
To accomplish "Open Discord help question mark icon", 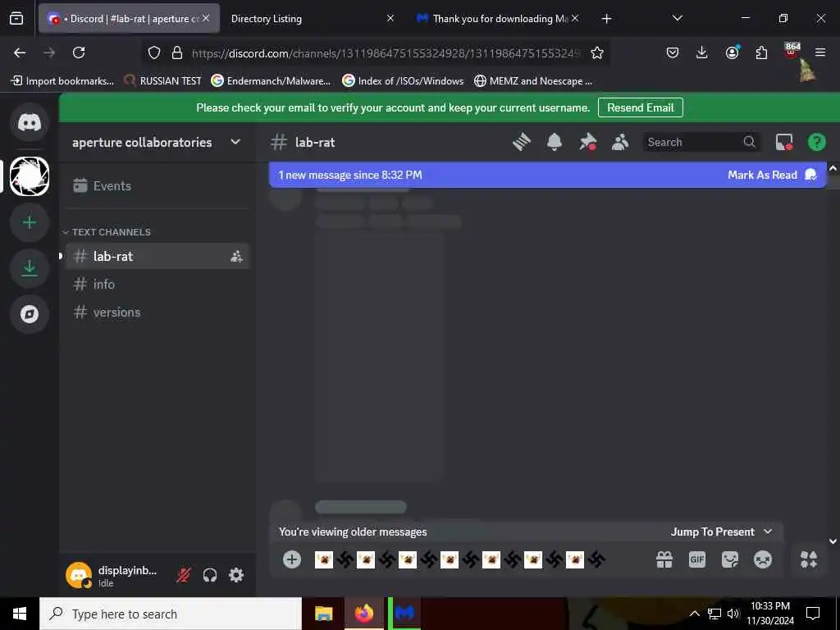I will pyautogui.click(x=816, y=142).
